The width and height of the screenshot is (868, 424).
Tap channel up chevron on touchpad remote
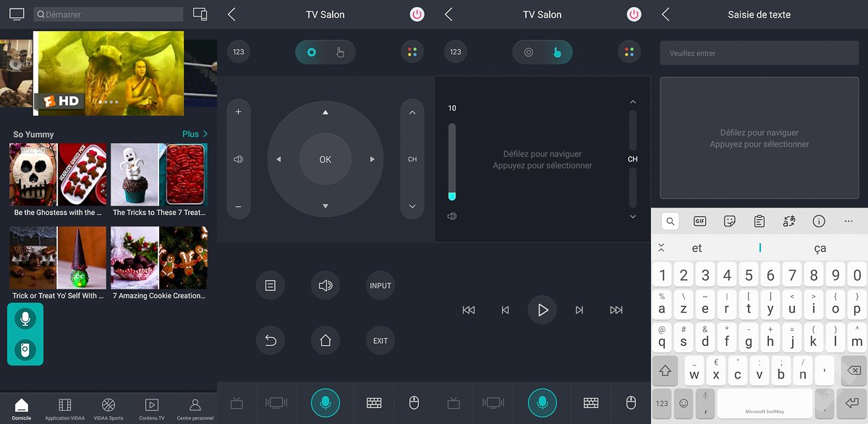[633, 102]
